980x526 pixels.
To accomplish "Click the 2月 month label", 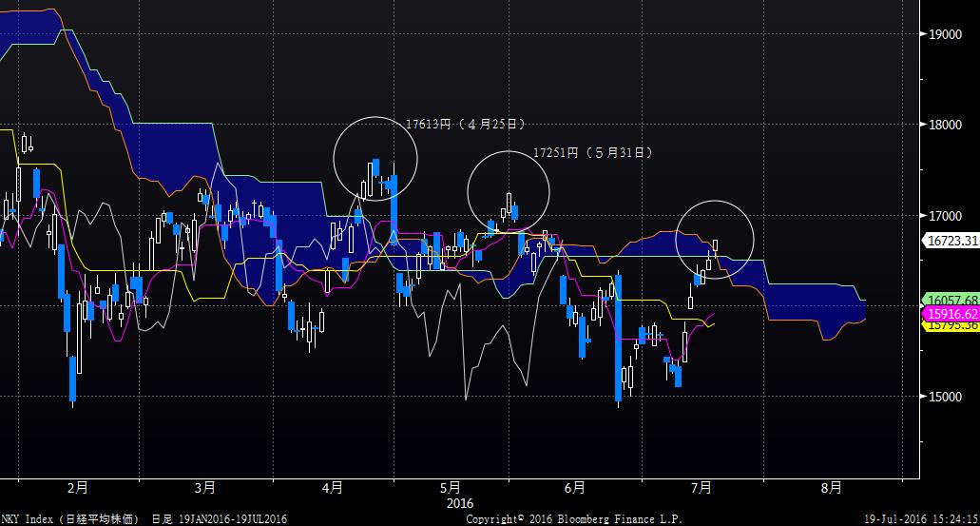I will pos(78,488).
